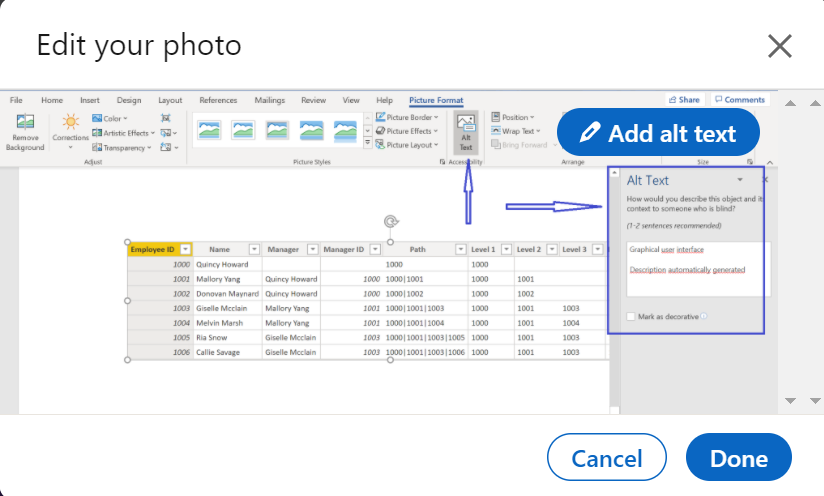Open the Help ribbon tab

pos(384,100)
